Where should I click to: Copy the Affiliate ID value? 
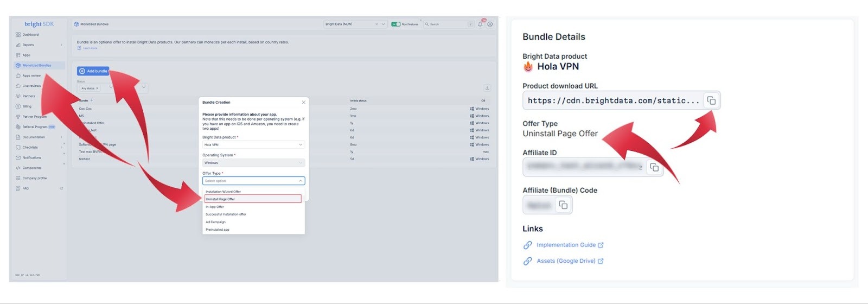(654, 168)
